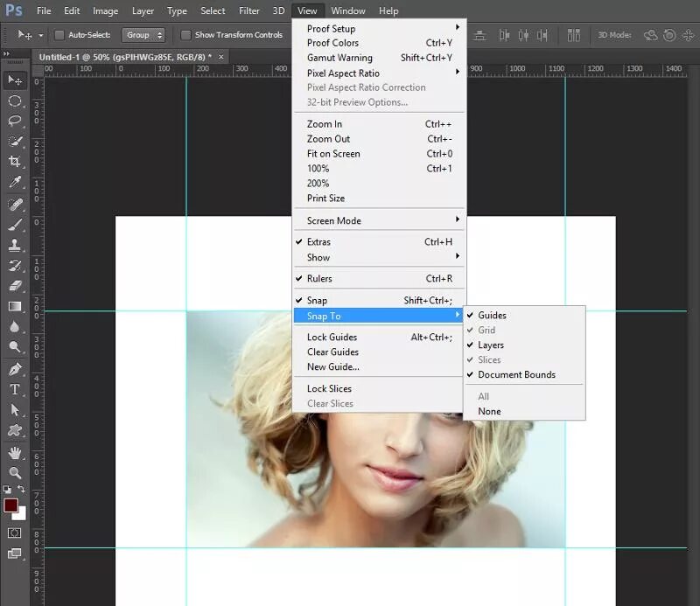This screenshot has height=606, width=700.
Task: Select the Blur tool
Action: tap(15, 326)
